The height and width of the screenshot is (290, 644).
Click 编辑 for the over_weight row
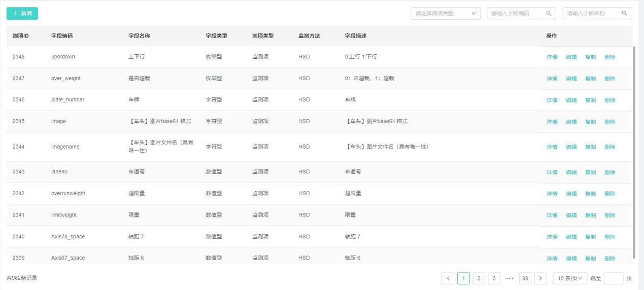pyautogui.click(x=571, y=79)
